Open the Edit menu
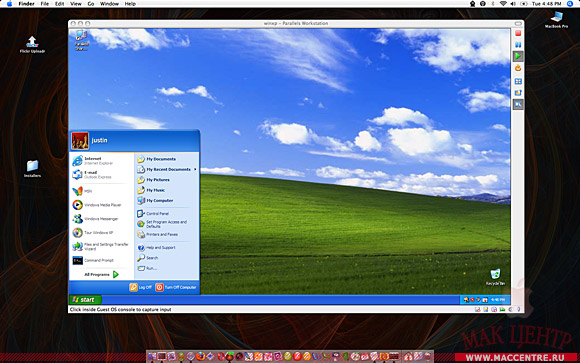Screen dimensions: 580x363 (x=60, y=4)
